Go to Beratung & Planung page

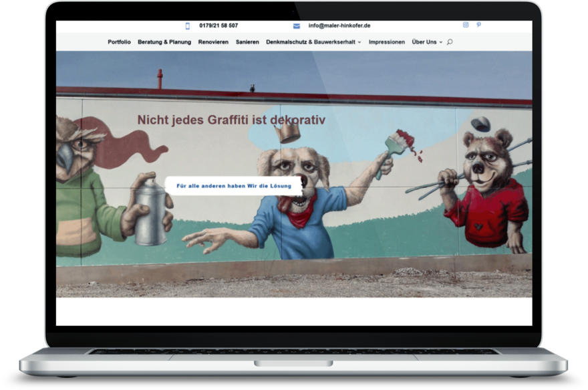164,42
